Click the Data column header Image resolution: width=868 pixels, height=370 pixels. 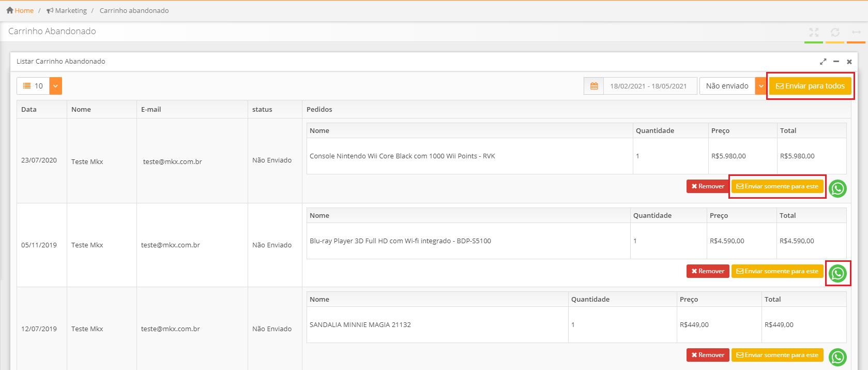(x=29, y=109)
